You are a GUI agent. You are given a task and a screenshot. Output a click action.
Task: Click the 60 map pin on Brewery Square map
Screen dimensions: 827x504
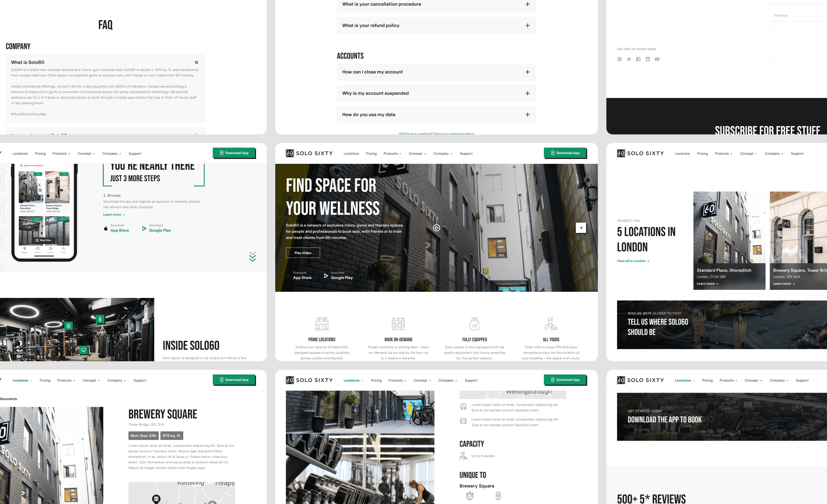click(156, 499)
